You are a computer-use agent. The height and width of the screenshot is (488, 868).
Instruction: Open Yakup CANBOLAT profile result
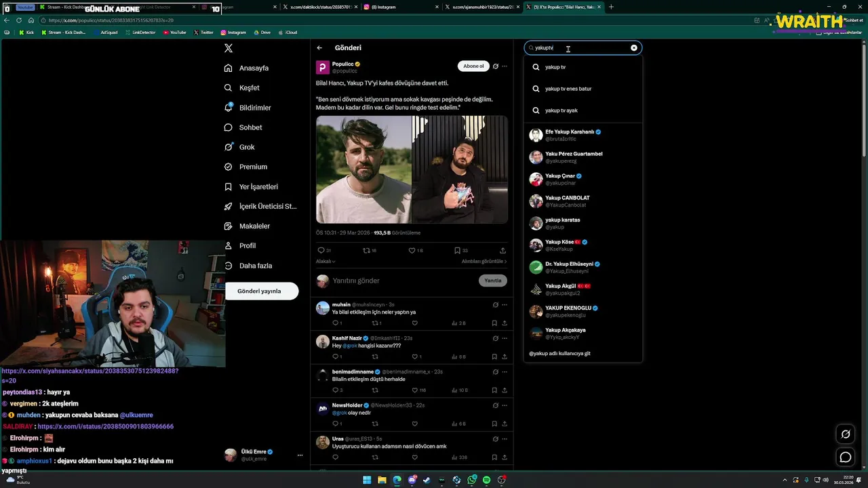(583, 201)
